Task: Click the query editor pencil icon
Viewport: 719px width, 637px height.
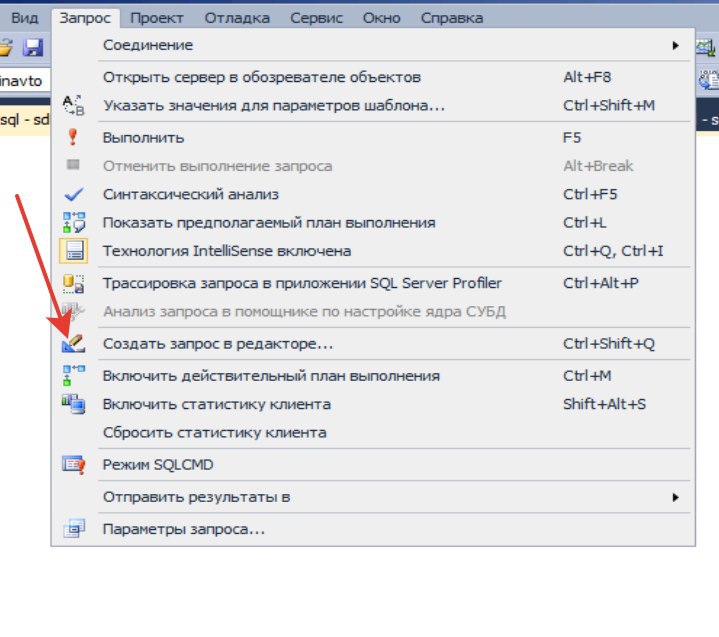Action: 73,343
